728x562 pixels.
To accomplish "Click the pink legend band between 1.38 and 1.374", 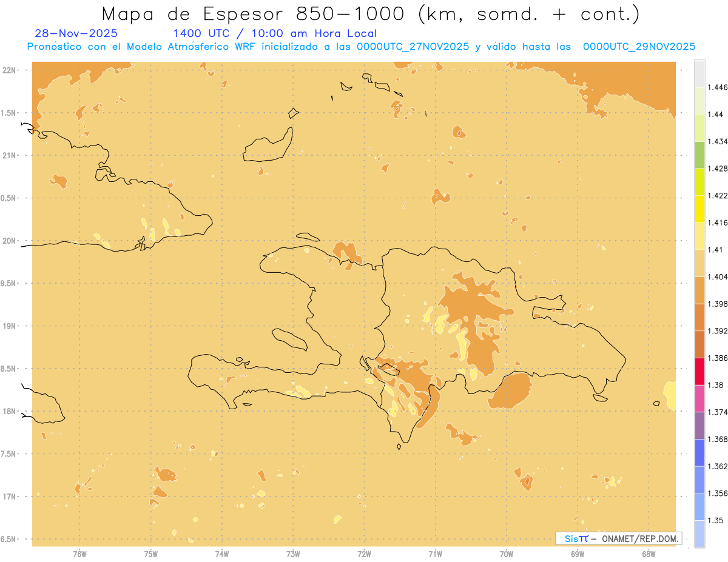I will 699,398.
